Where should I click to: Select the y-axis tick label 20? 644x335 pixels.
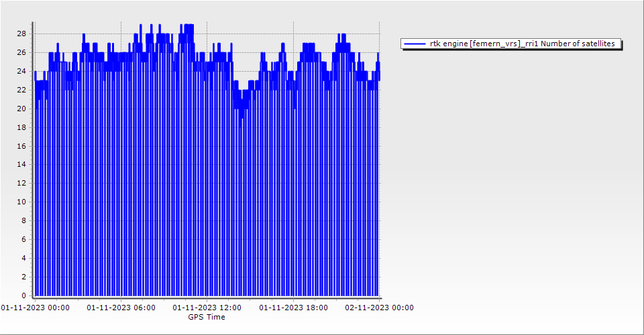(21, 109)
